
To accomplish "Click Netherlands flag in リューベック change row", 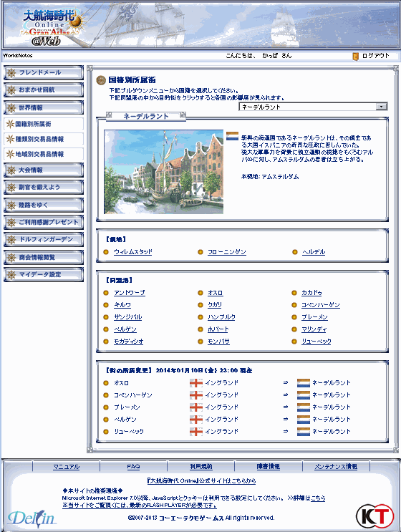I will pos(304,432).
